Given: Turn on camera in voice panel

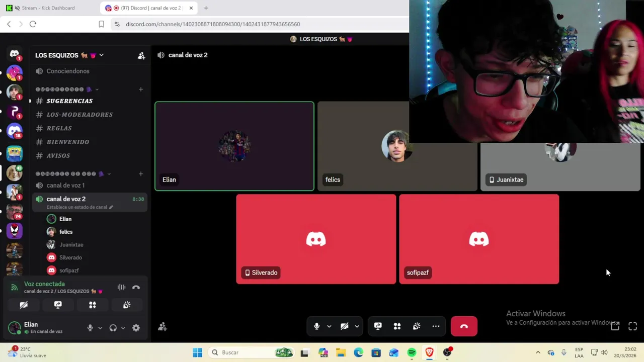Looking at the screenshot, I should (x=24, y=305).
